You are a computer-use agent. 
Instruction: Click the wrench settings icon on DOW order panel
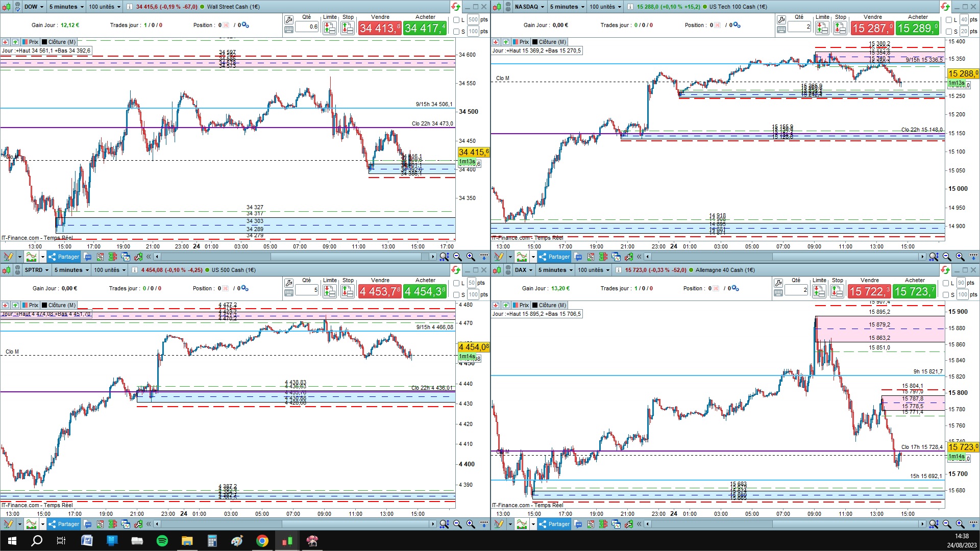tap(288, 20)
